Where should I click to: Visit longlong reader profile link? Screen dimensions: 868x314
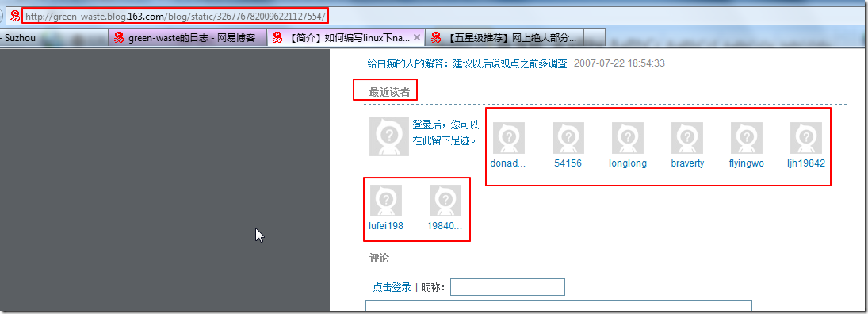point(628,163)
